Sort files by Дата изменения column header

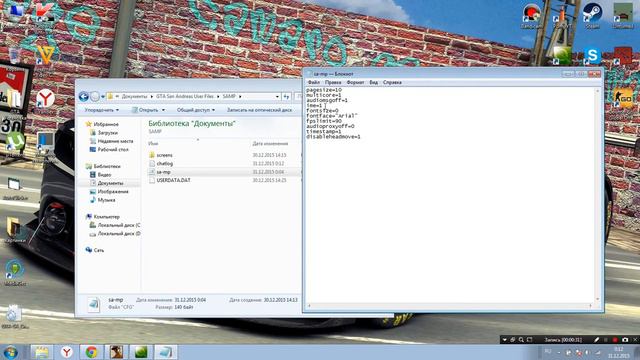click(270, 144)
